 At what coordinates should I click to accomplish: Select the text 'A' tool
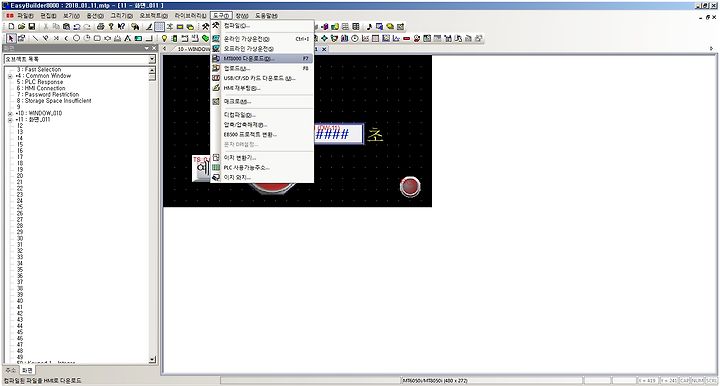[128, 39]
